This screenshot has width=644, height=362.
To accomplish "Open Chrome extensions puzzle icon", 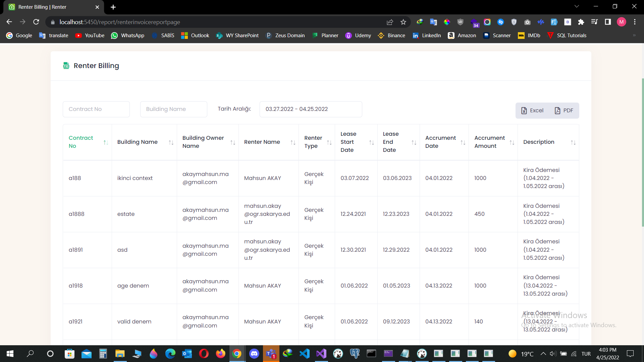I will coord(581,22).
